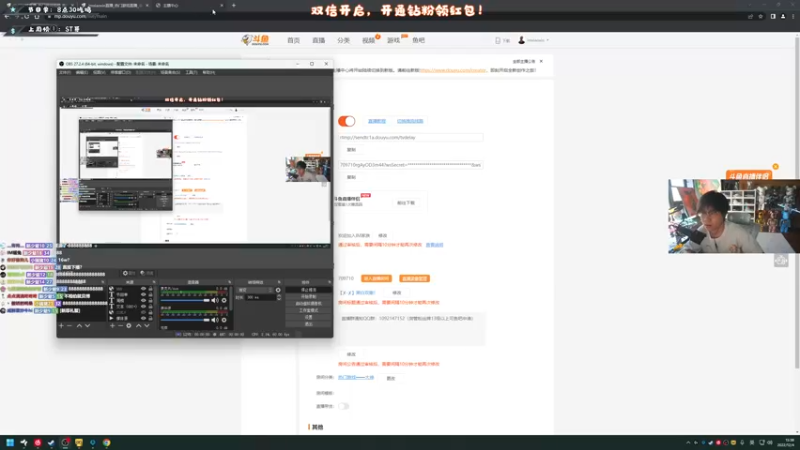The image size is (800, 450).
Task: Adjust upper mixer channel volume slider
Action: (x=185, y=301)
